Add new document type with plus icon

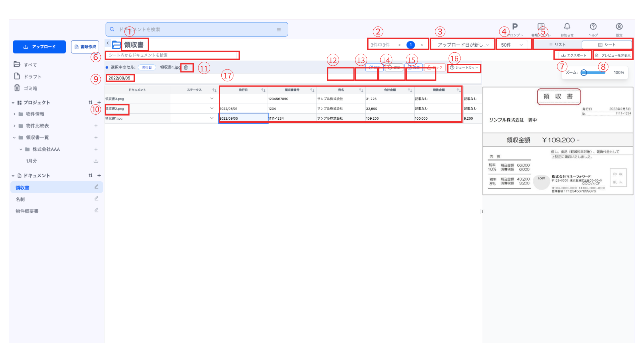(99, 175)
